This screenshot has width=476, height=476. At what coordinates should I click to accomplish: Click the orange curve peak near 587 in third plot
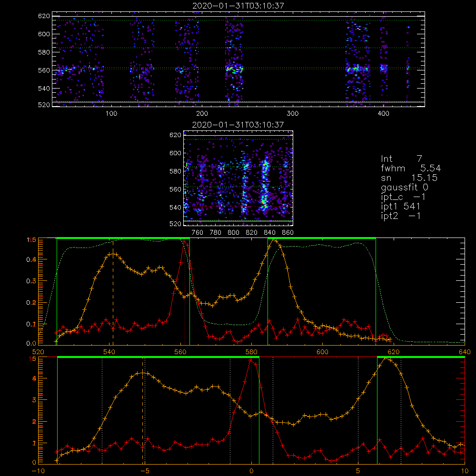tap(275, 240)
